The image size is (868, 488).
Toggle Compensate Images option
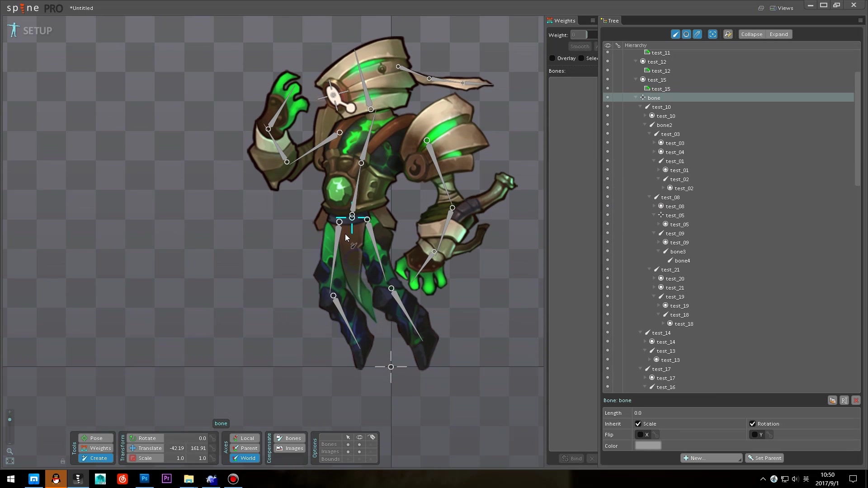289,448
